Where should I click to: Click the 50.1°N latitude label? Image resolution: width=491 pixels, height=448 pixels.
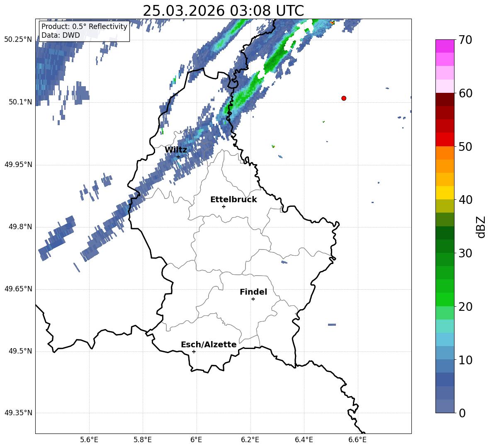pos(20,102)
